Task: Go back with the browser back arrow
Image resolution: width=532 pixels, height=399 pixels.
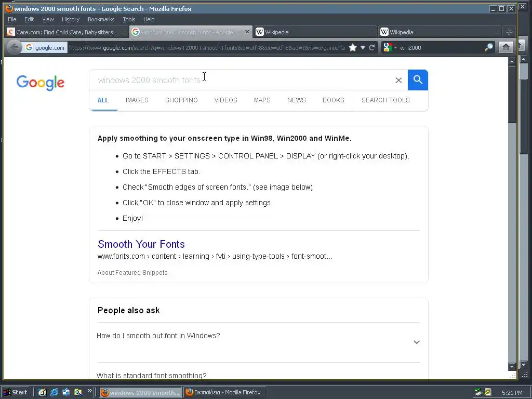Action: click(x=14, y=47)
